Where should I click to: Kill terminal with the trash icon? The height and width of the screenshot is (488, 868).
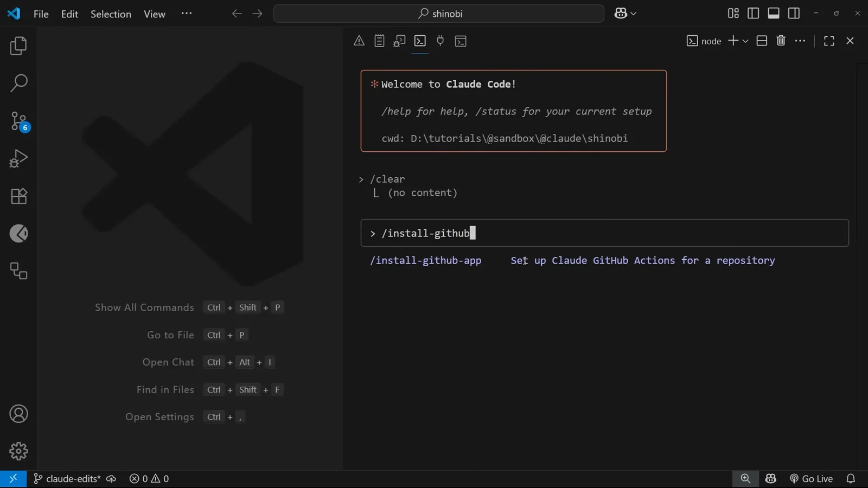pyautogui.click(x=781, y=41)
